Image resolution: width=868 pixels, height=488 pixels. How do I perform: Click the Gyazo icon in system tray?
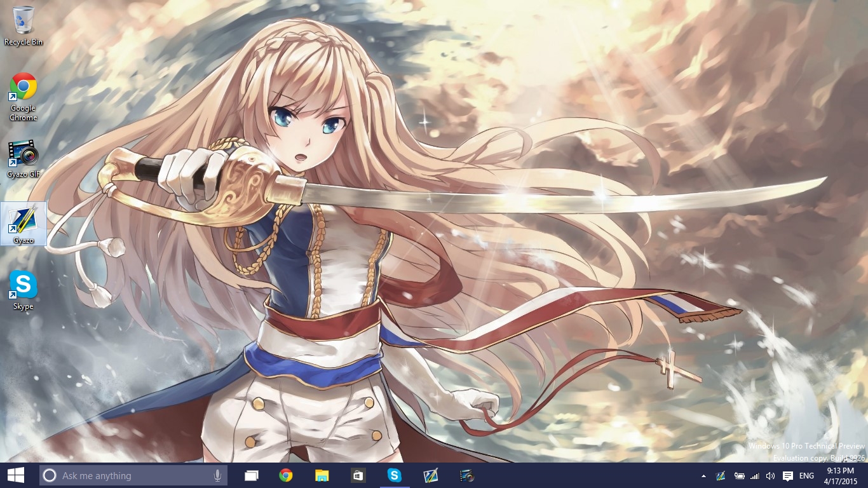pos(721,476)
